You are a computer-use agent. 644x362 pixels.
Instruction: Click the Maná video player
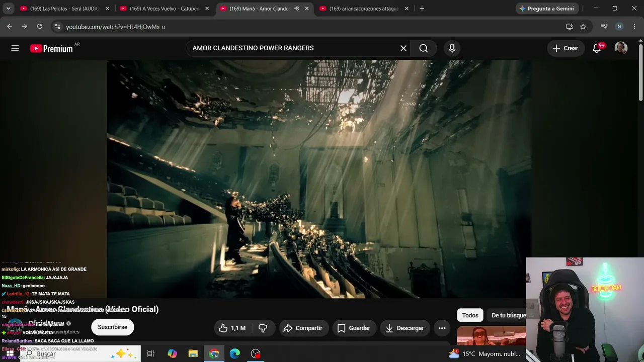click(319, 179)
